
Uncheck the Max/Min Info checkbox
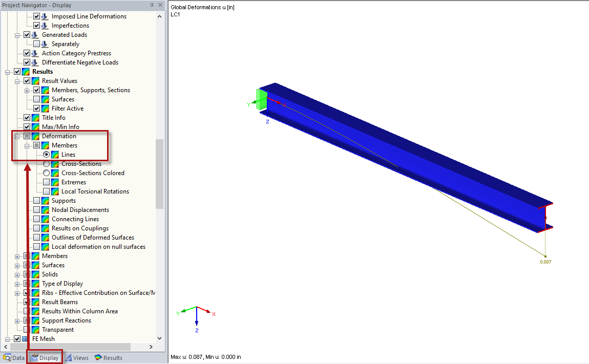pos(27,126)
